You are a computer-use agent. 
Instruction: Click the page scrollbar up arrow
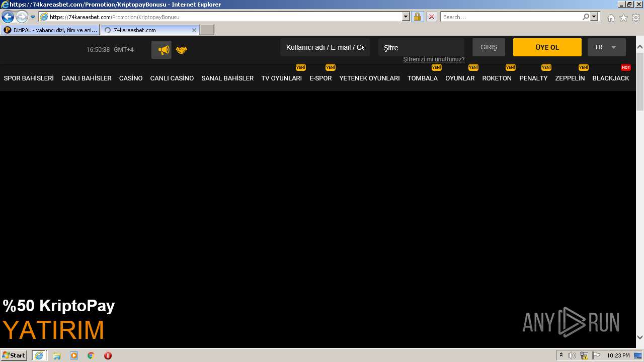click(x=640, y=47)
